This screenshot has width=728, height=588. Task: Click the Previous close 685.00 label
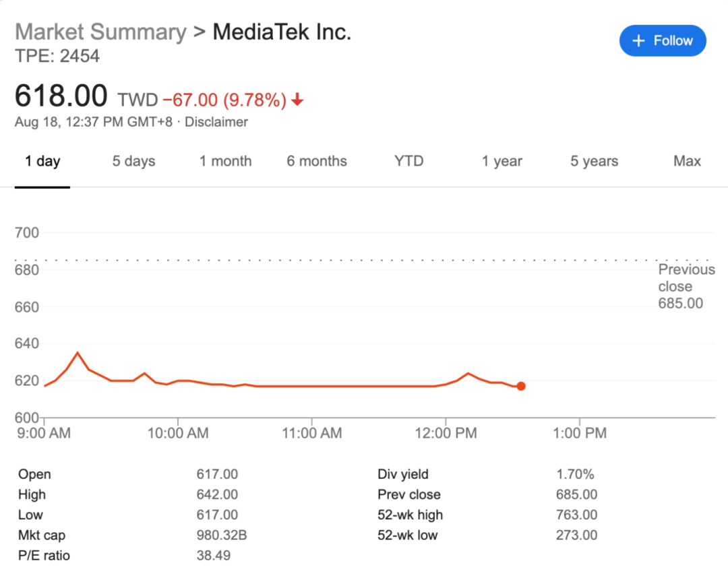(x=686, y=286)
